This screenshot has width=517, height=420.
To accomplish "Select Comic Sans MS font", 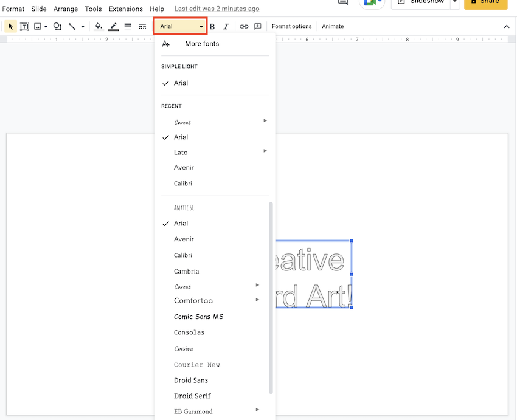I will pos(198,317).
